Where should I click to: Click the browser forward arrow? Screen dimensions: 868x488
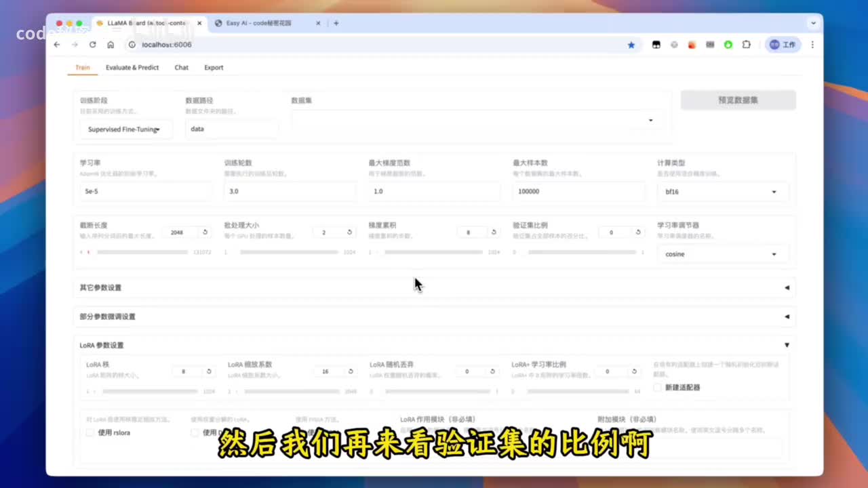click(x=75, y=45)
